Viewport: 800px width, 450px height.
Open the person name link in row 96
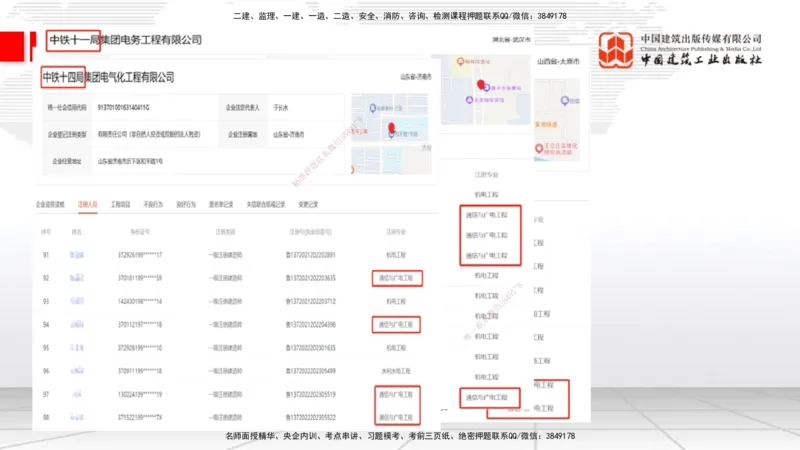(x=77, y=371)
